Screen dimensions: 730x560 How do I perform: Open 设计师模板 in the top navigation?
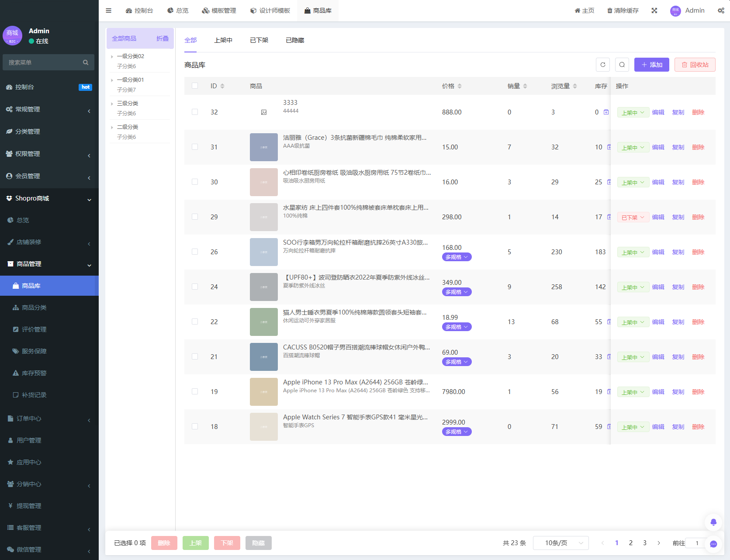click(270, 10)
